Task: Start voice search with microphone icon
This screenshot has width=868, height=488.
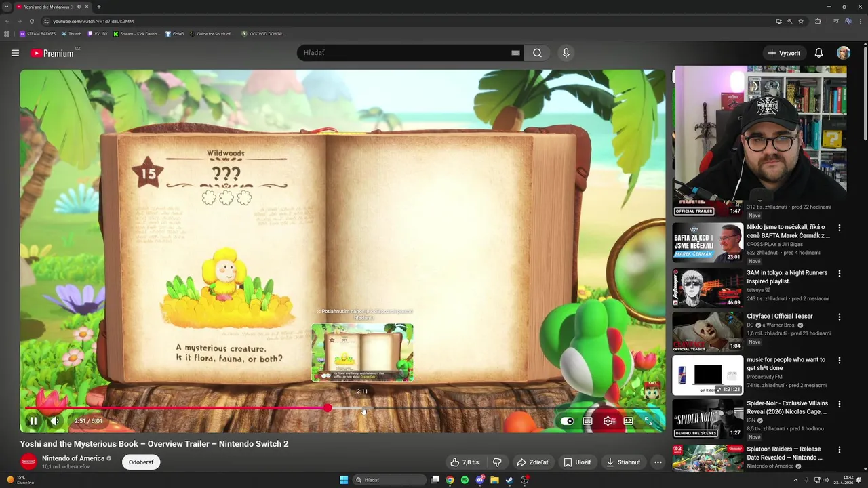Action: pyautogui.click(x=566, y=53)
